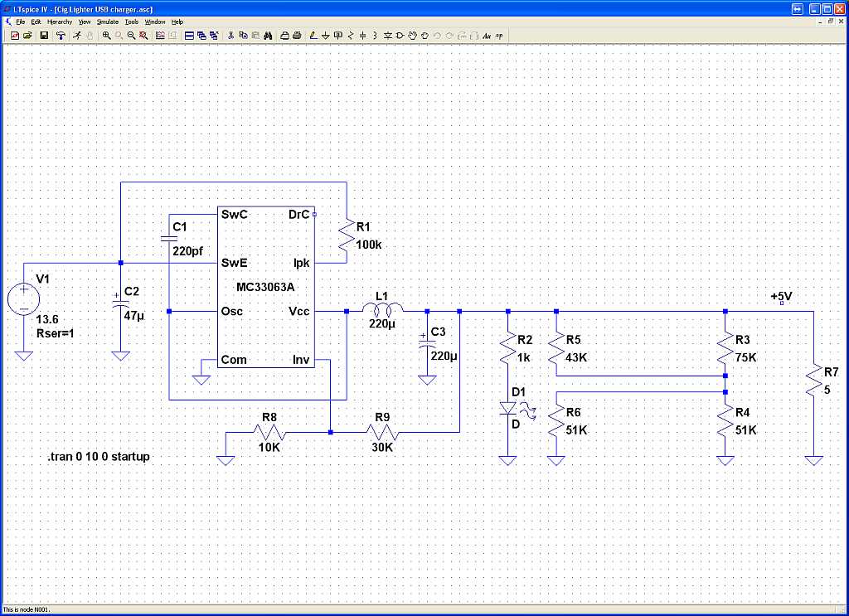Select the Place Inductor tool

click(376, 36)
